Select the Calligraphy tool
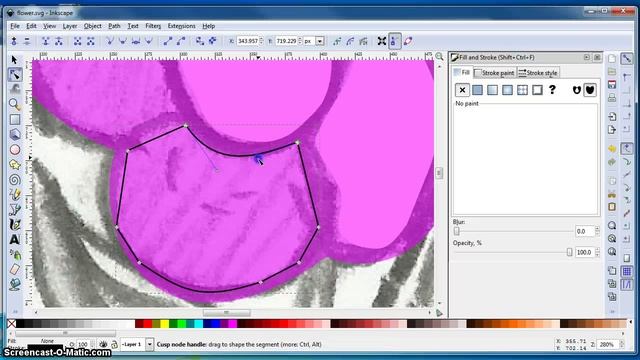This screenshot has width=640, height=360. 15,224
